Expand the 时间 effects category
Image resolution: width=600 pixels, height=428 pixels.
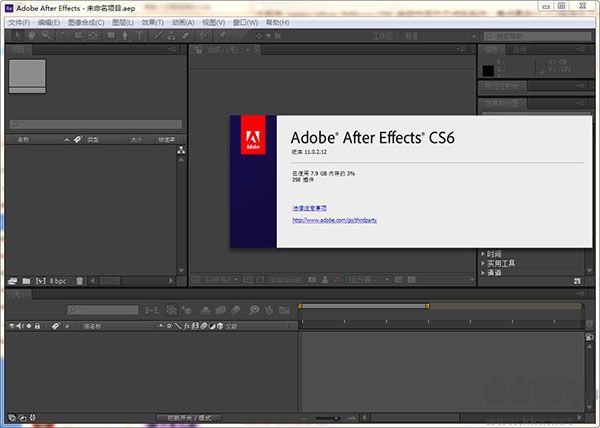coord(496,253)
